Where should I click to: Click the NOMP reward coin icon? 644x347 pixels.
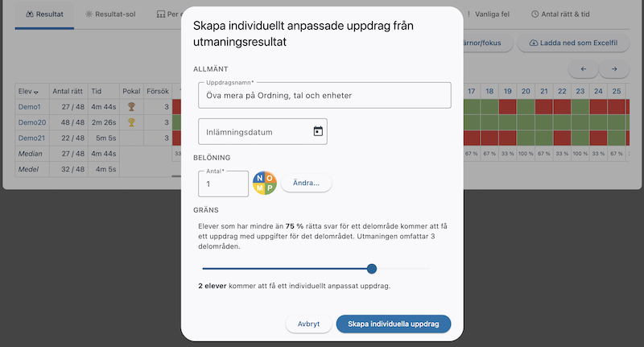point(265,183)
